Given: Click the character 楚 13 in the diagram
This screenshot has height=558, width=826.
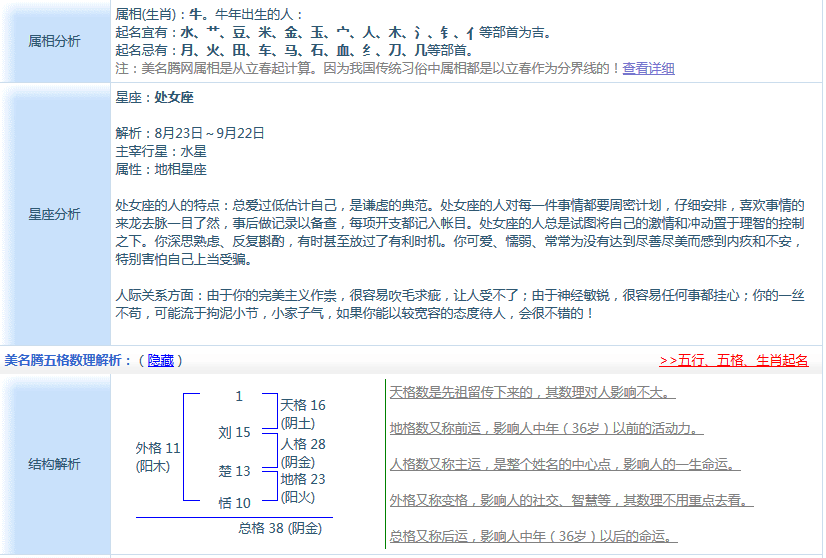Looking at the screenshot, I should click(x=234, y=470).
